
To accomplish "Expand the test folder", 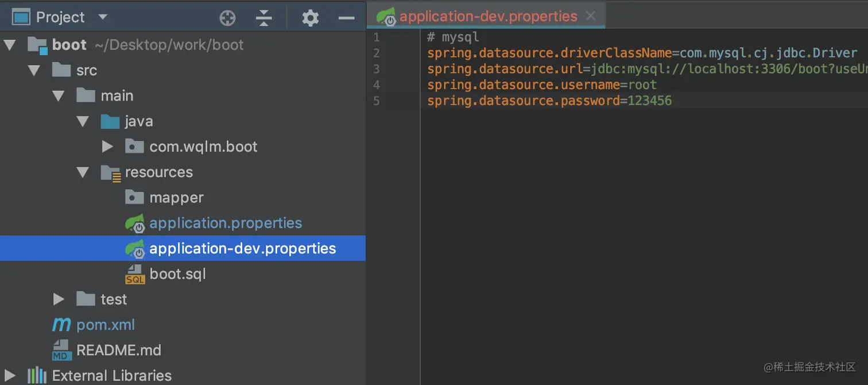I will click(58, 299).
